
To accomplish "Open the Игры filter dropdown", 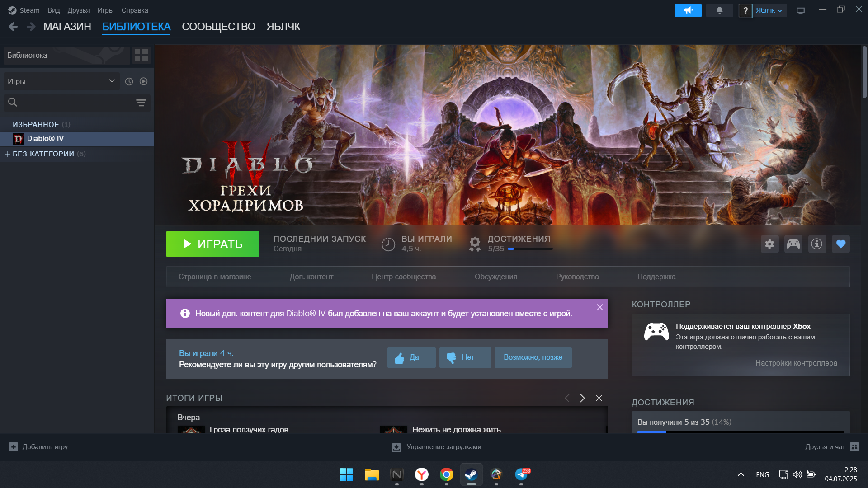I will (x=61, y=81).
